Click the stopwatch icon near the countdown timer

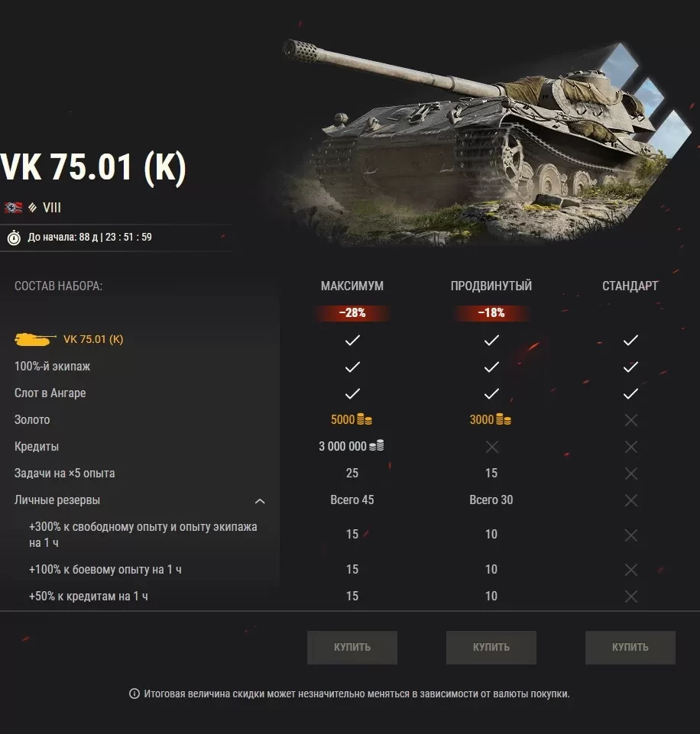(14, 238)
